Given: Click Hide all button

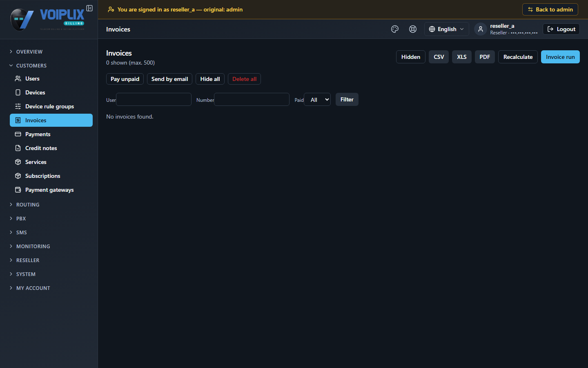Looking at the screenshot, I should 210,79.
